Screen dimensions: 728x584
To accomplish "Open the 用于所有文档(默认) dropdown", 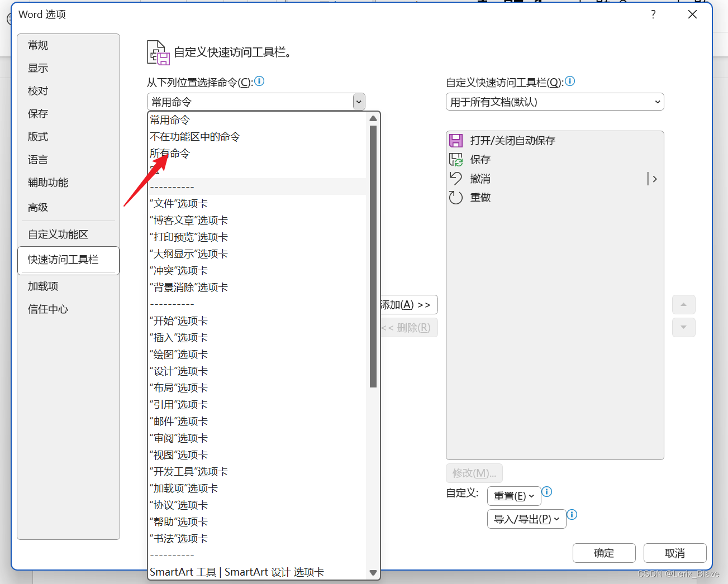I will pyautogui.click(x=555, y=102).
